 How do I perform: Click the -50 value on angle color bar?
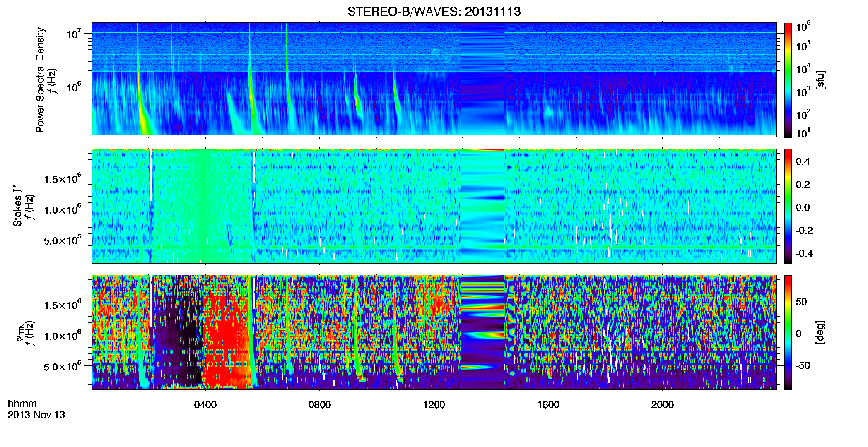[803, 365]
